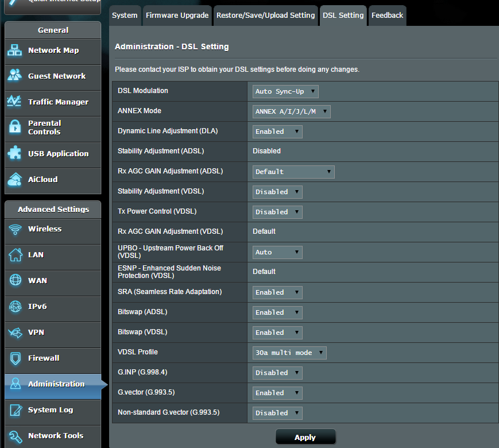Click the Administration user icon
This screenshot has width=499, height=448.
point(16,384)
